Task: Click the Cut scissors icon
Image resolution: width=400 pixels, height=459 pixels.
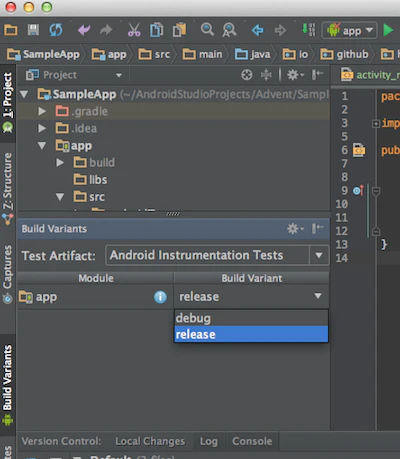Action: point(134,30)
